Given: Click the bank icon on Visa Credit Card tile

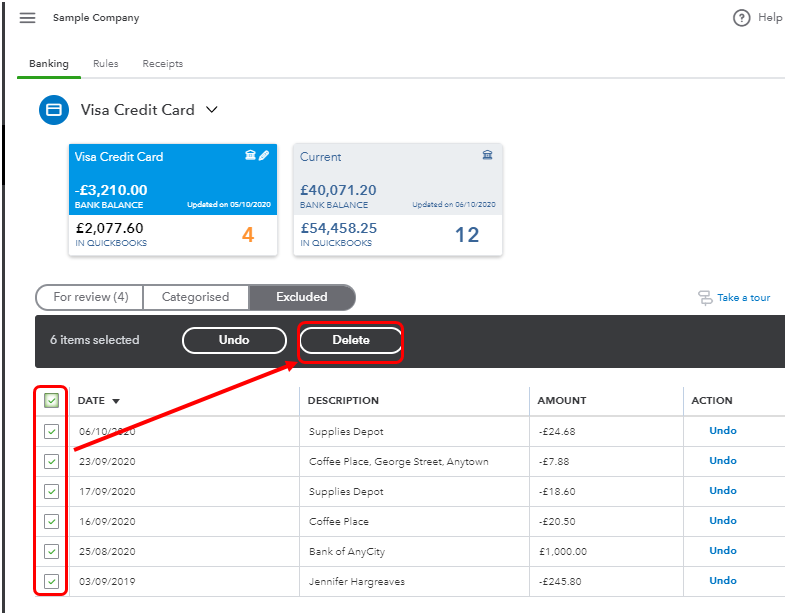Looking at the screenshot, I should point(250,156).
